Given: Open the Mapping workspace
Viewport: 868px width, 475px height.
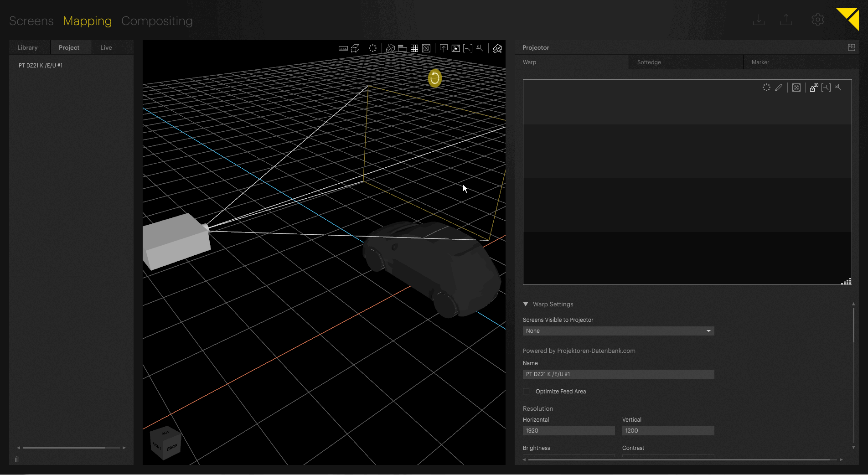Looking at the screenshot, I should click(x=87, y=21).
